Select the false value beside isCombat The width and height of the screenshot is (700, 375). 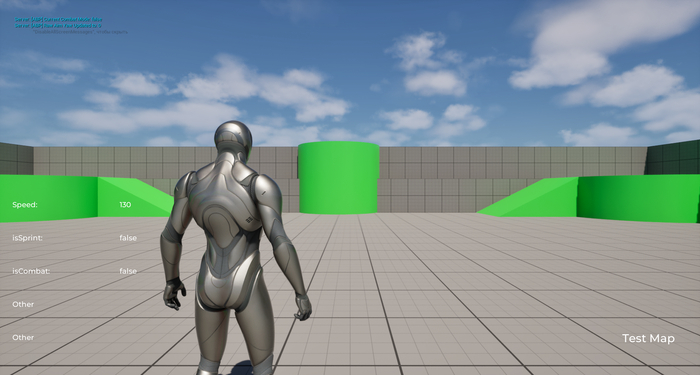128,271
